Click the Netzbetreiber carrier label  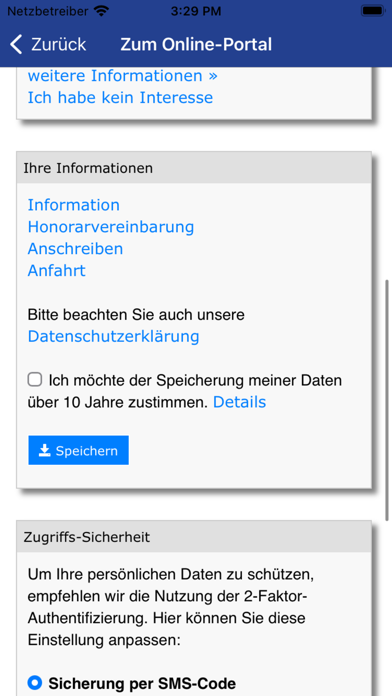49,12
